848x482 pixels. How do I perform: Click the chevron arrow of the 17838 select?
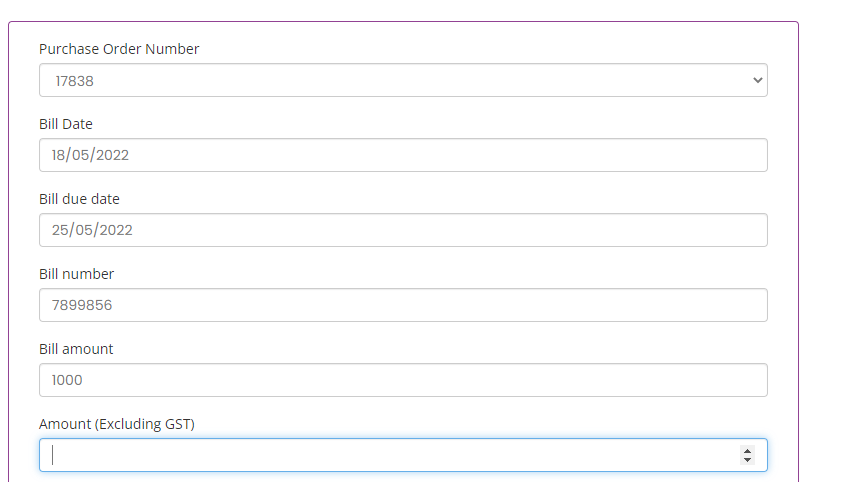click(757, 80)
